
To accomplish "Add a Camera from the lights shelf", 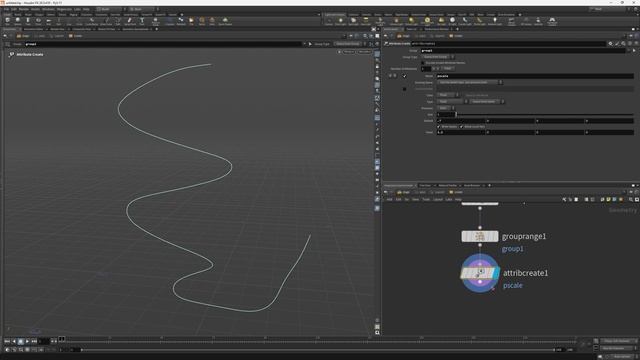I will coord(329,21).
